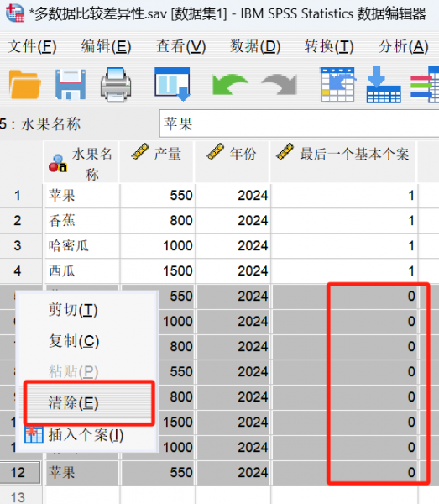Click the Go to variable toolbar icon

click(x=384, y=85)
